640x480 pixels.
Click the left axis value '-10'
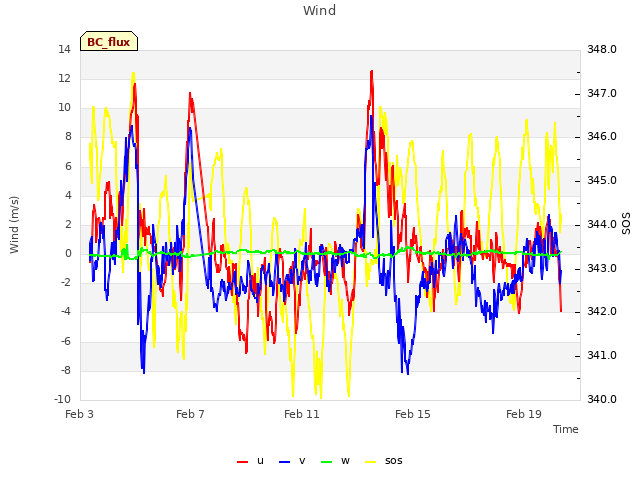click(62, 399)
